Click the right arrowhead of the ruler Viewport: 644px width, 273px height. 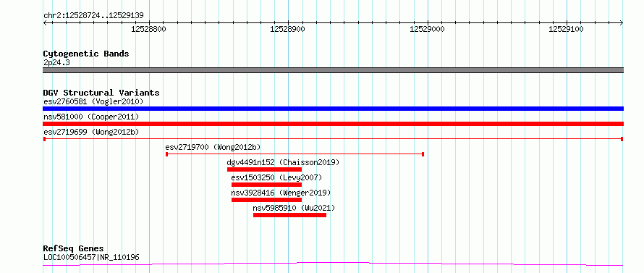coord(622,22)
